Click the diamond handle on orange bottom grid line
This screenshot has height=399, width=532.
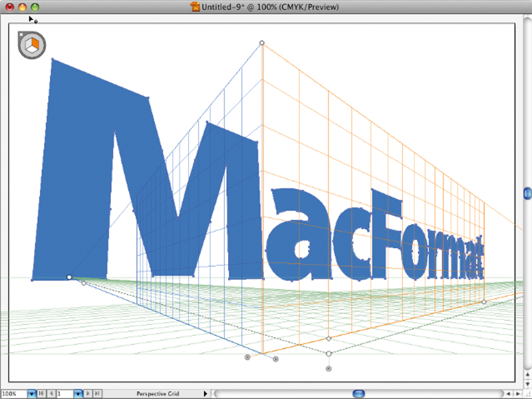click(x=329, y=338)
